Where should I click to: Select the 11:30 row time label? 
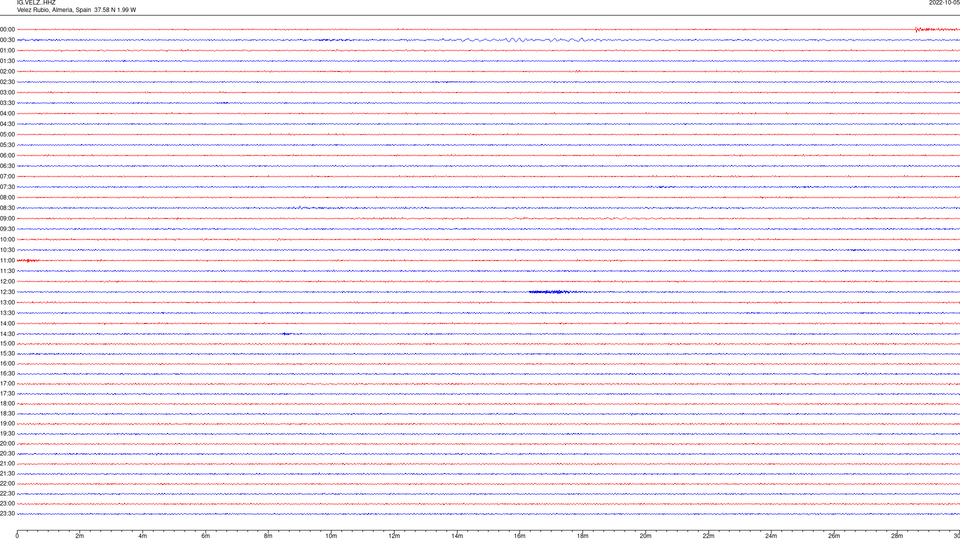[x=7, y=271]
